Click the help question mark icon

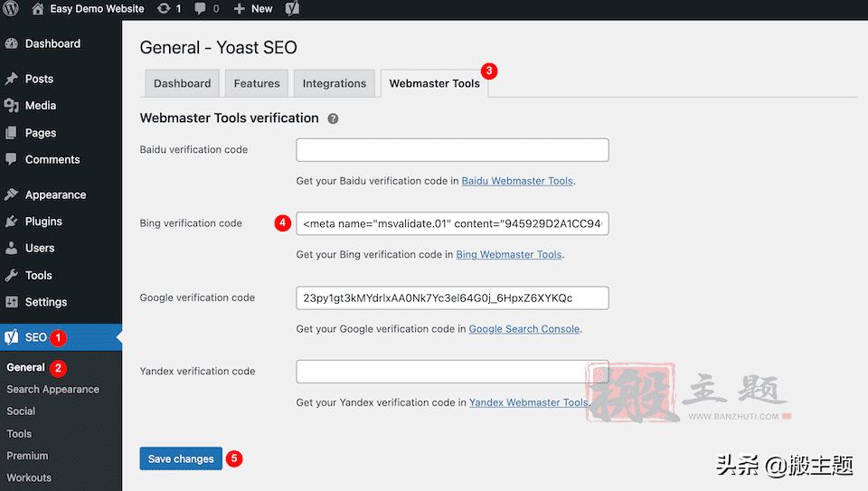click(x=333, y=118)
